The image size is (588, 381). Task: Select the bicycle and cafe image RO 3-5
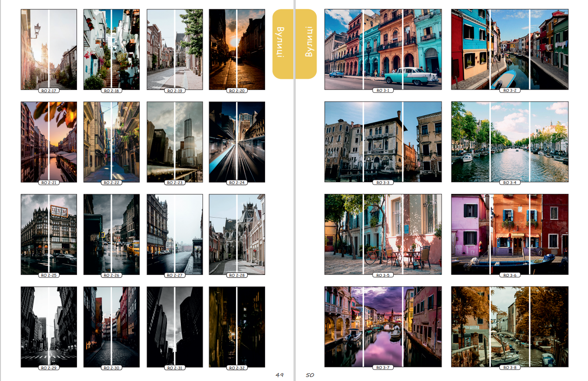click(383, 234)
